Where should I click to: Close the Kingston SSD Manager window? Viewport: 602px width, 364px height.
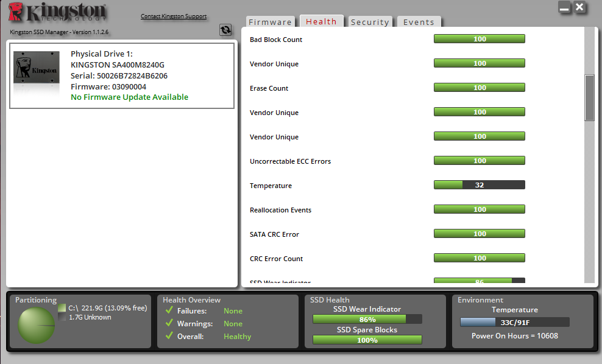[579, 7]
